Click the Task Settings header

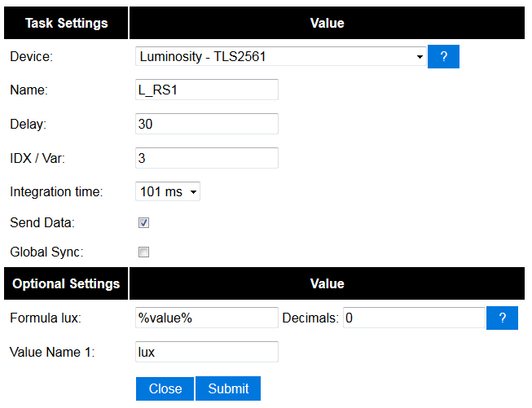tap(66, 23)
